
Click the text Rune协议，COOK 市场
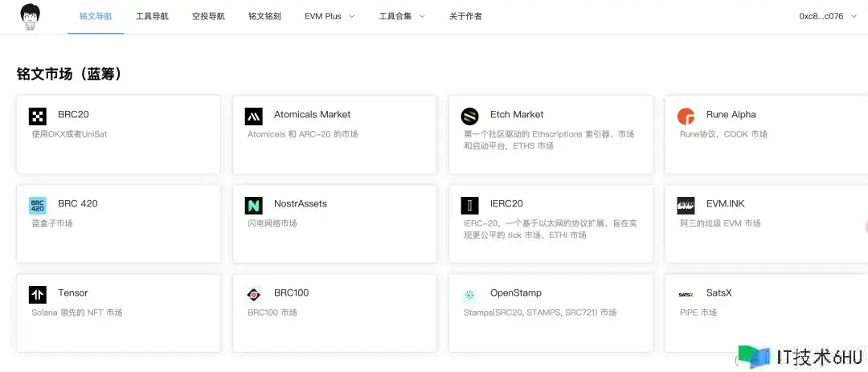723,134
